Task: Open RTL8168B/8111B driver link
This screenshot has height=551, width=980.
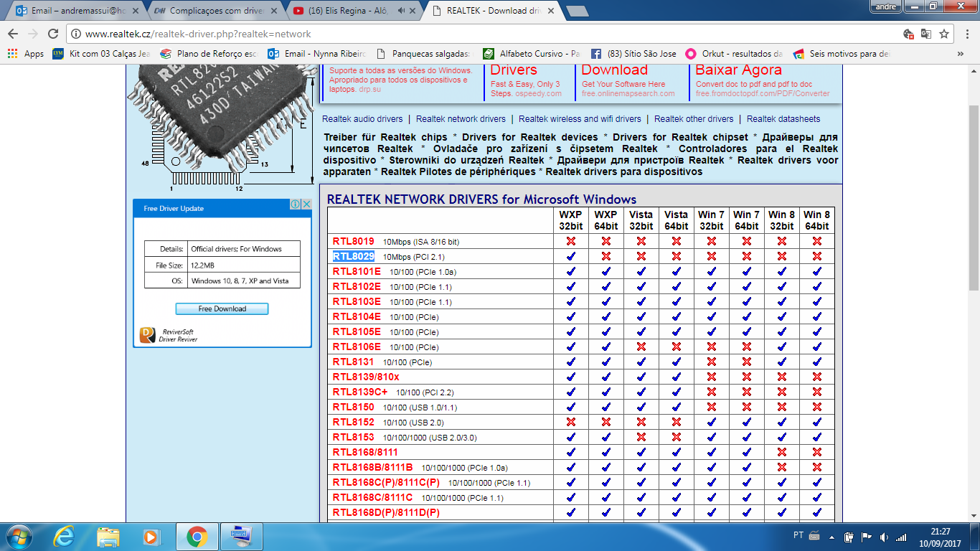Action: pyautogui.click(x=372, y=468)
